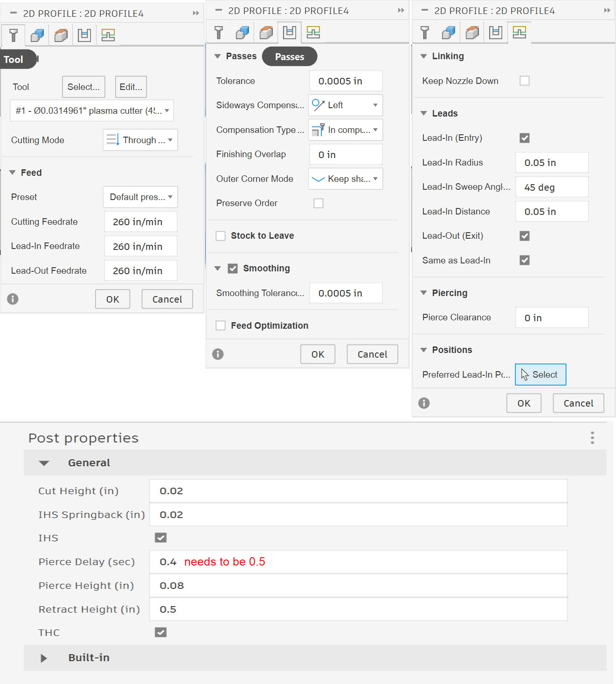616x684 pixels.
Task: Open the Heights tab in left panel
Action: click(x=61, y=35)
